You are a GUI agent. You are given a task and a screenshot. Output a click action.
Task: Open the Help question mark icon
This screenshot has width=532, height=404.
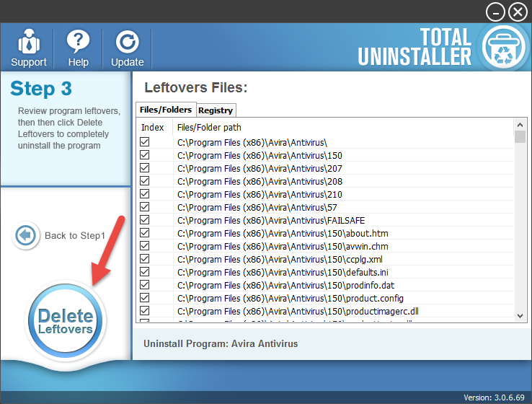pyautogui.click(x=78, y=42)
